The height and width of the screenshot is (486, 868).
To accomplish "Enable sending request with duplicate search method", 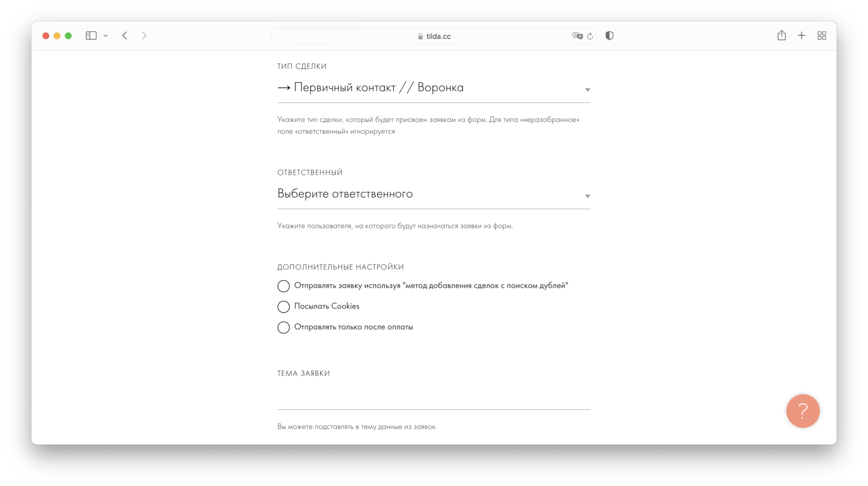I will point(283,286).
